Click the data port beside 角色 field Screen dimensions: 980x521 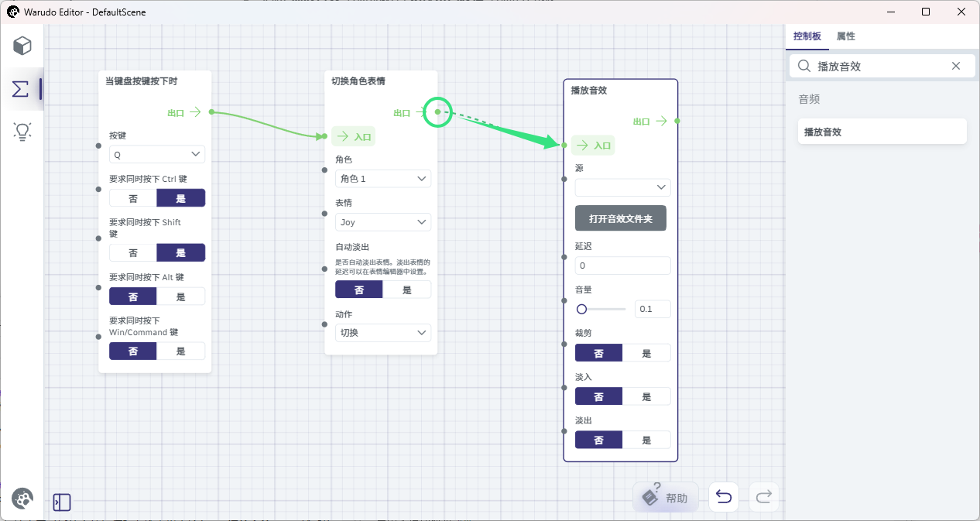[x=324, y=170]
